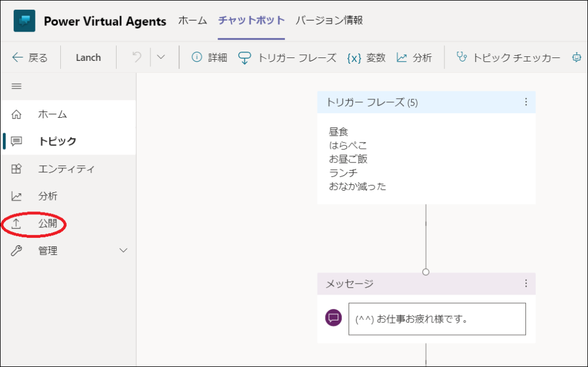The width and height of the screenshot is (588, 367).
Task: Open the ホーム top navigation tab
Action: pos(192,20)
